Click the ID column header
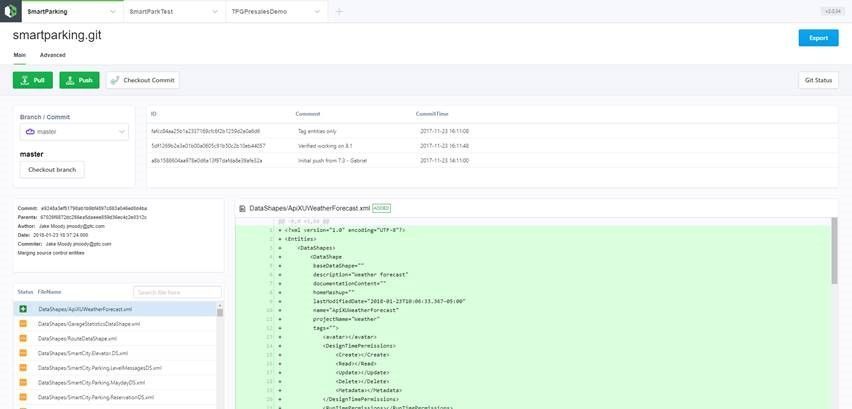The image size is (852, 409). tap(154, 114)
